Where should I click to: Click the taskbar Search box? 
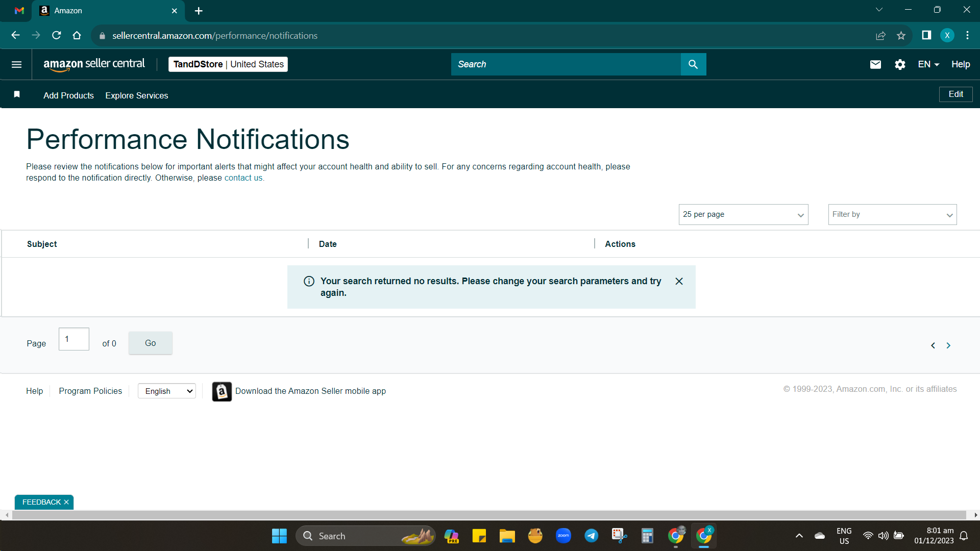[x=365, y=536]
